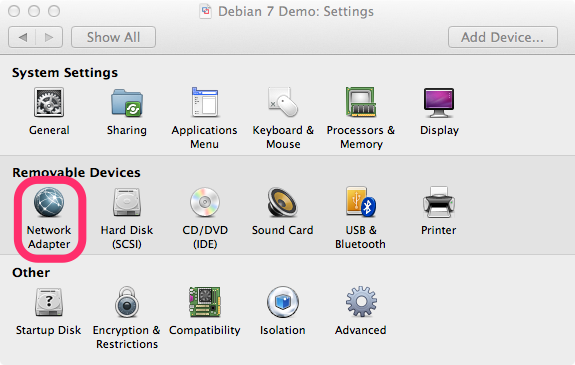Screen dimensions: 575x365
Task: Go back with the left arrow button
Action: tap(22, 37)
